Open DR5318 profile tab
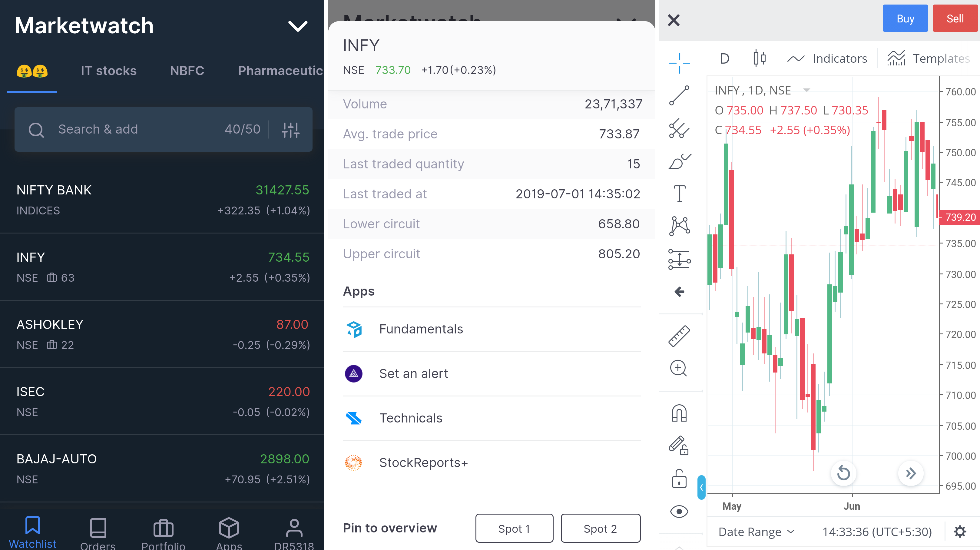This screenshot has width=980, height=550. tap(294, 533)
